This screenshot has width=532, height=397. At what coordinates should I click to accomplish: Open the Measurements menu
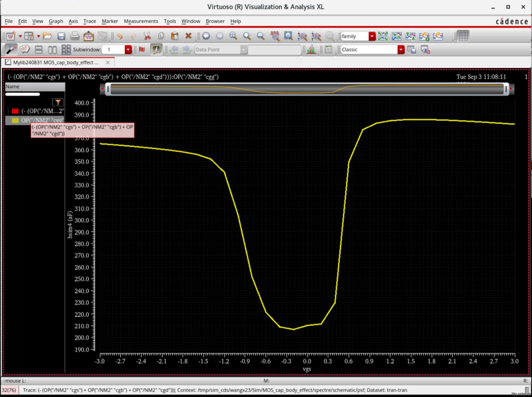click(141, 21)
